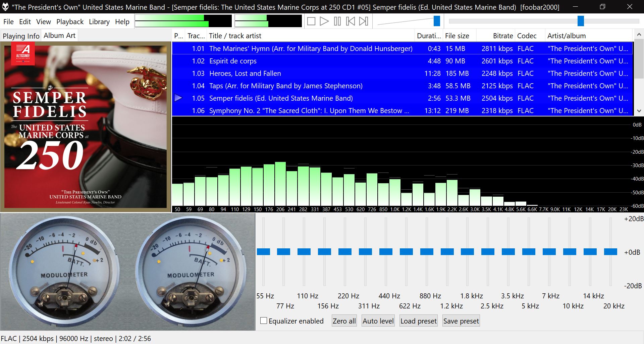Click the 219 MB file size cell
The width and height of the screenshot is (644, 344).
click(x=457, y=110)
